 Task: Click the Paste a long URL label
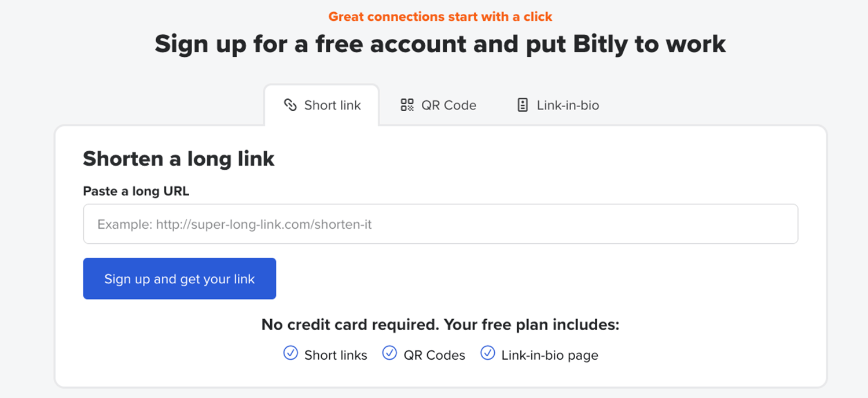click(136, 191)
